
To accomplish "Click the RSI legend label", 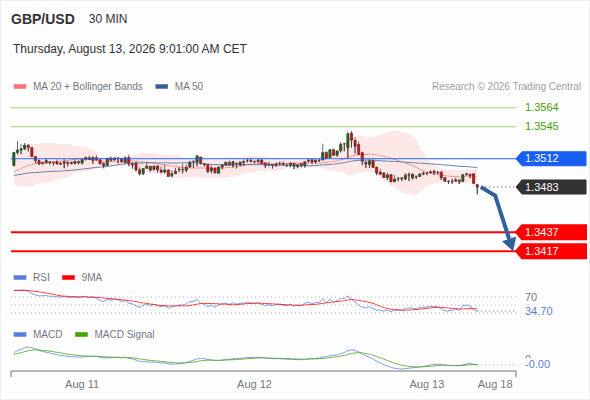I will (41, 278).
